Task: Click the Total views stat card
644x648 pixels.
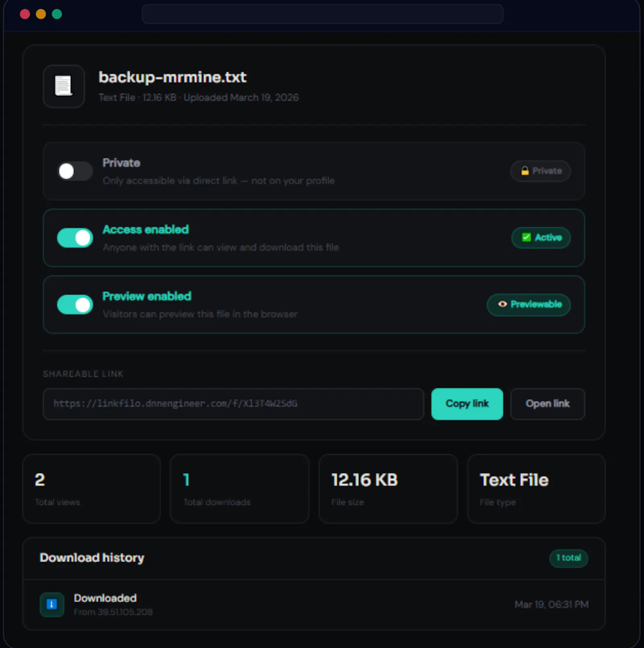Action: click(x=91, y=489)
